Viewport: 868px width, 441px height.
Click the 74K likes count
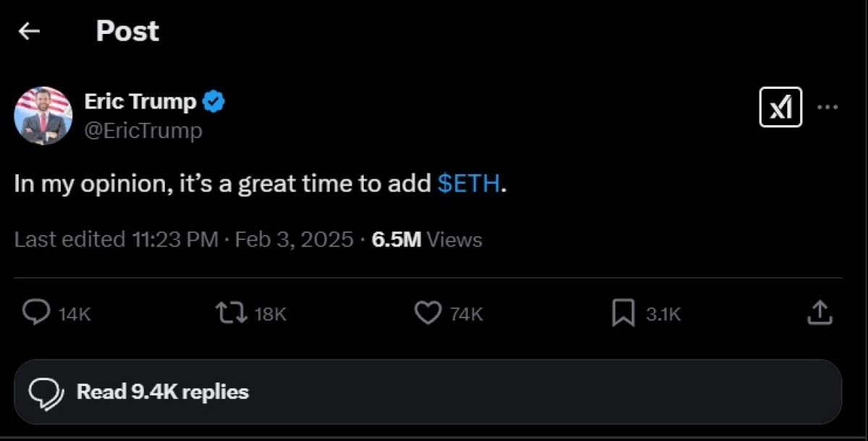coord(467,314)
